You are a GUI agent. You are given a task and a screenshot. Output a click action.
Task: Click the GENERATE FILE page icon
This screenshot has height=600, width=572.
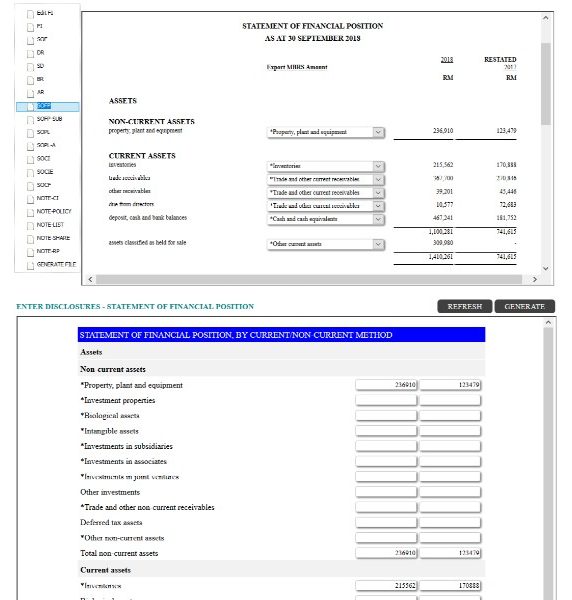(30, 266)
